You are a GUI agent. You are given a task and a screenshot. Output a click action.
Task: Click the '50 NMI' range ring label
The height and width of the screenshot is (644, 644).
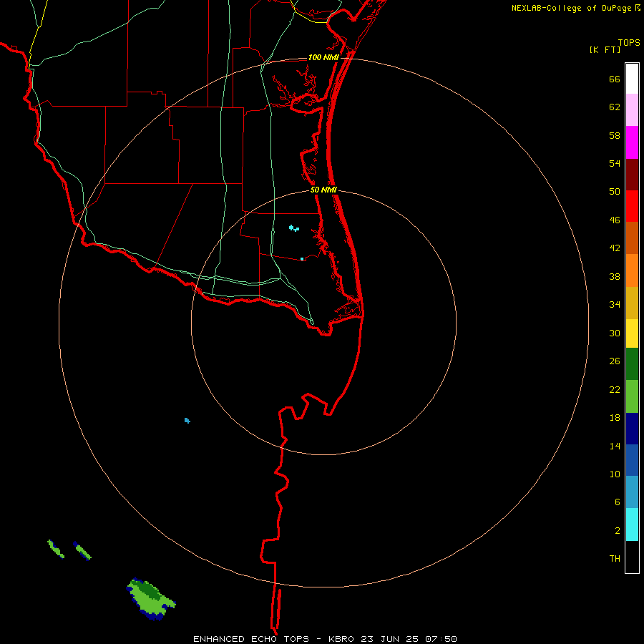point(323,190)
